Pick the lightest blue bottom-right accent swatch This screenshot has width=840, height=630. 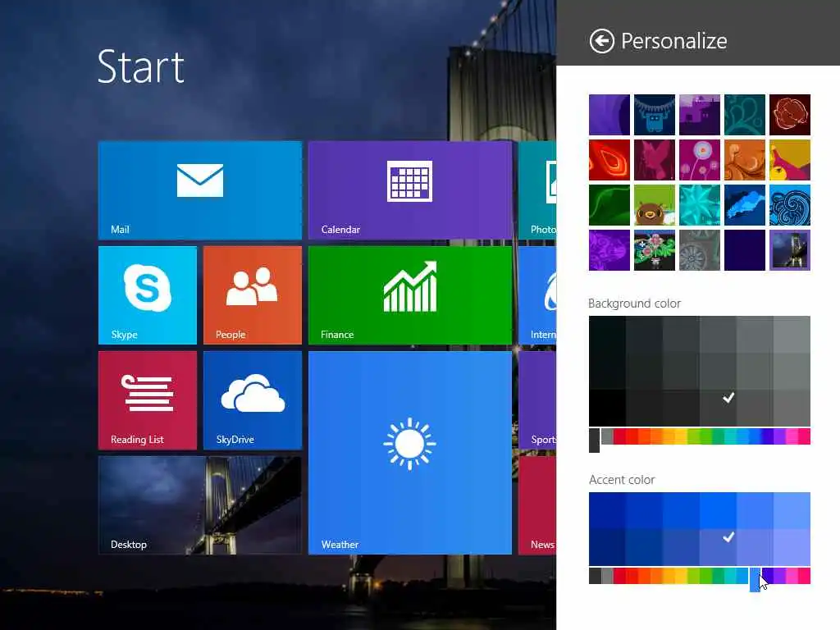click(792, 547)
